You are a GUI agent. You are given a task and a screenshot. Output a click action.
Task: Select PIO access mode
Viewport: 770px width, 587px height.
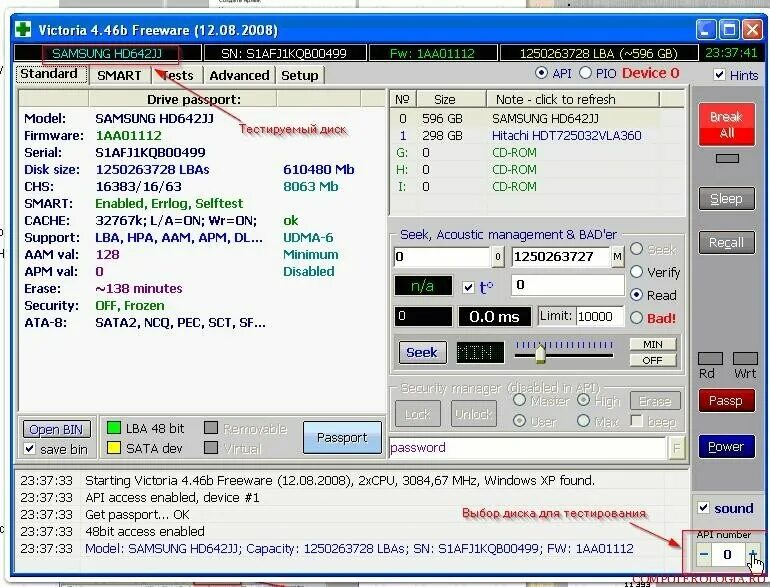[x=585, y=73]
